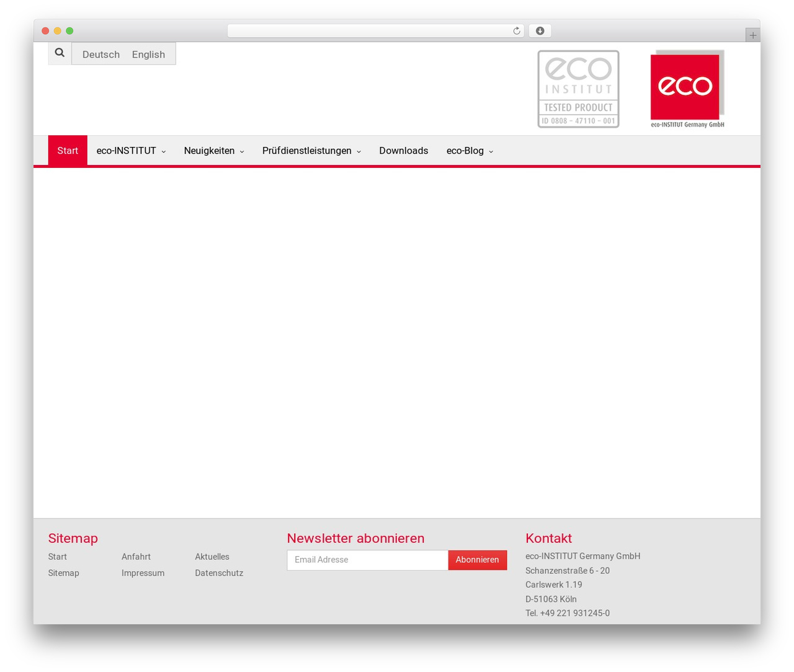Click the eco-INSTITUT Germany GmbH contact line
The image size is (794, 672).
(583, 556)
